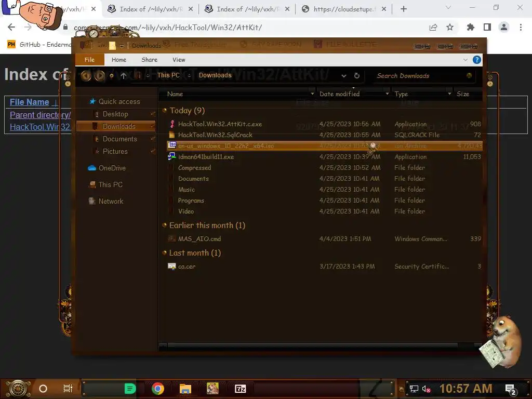Collapse the Today (9) group
This screenshot has width=532, height=399.
click(x=165, y=110)
